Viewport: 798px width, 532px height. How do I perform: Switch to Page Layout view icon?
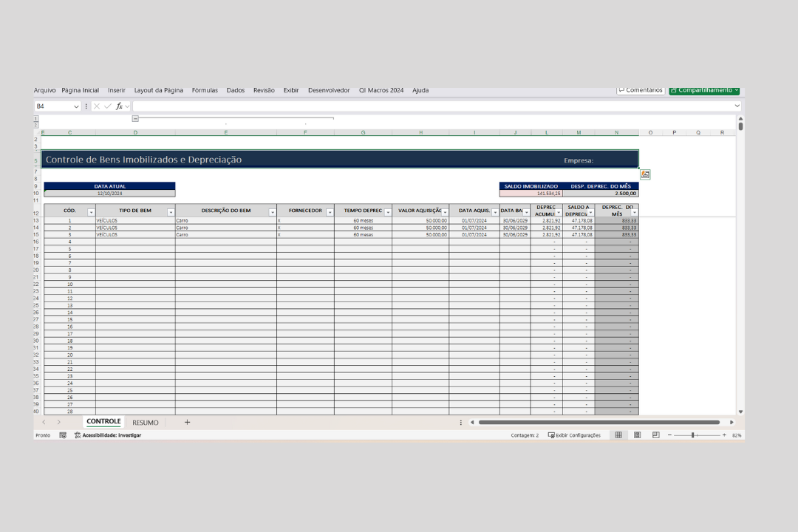point(637,435)
